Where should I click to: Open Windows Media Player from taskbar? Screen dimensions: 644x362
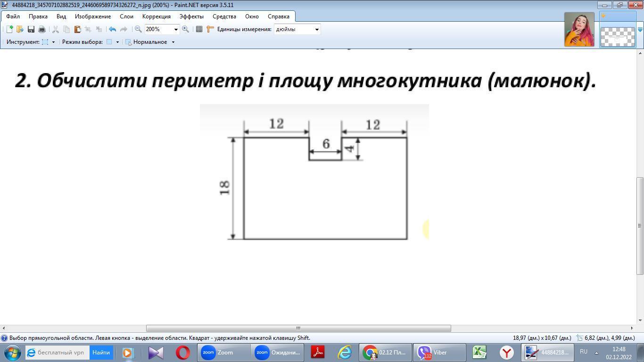tap(128, 353)
